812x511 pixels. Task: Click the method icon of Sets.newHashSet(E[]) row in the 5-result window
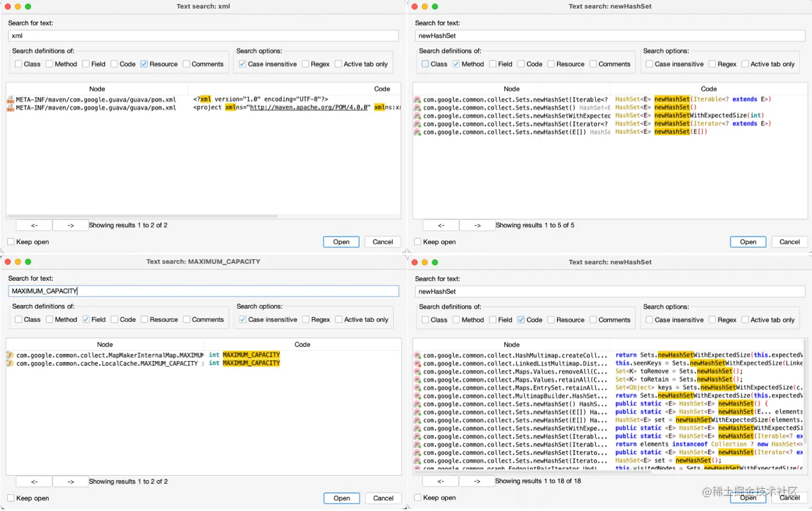pos(418,132)
